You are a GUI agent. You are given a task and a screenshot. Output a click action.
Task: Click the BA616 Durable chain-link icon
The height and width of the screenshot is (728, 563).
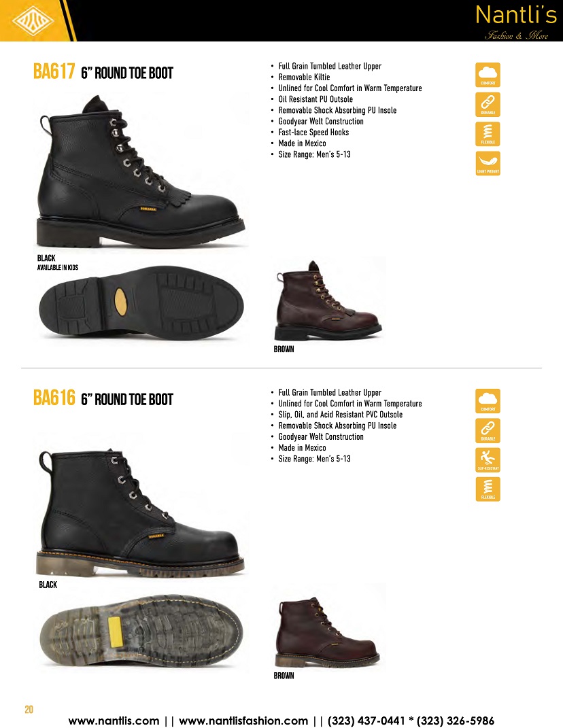click(x=488, y=430)
